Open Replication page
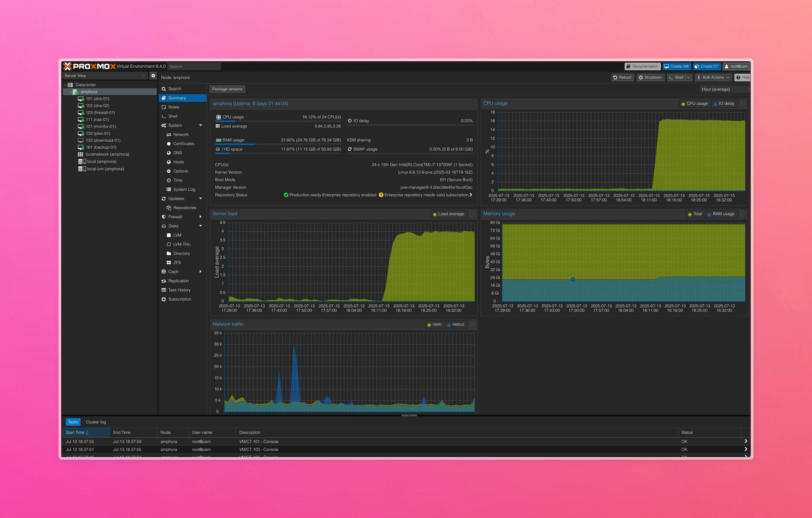This screenshot has height=518, width=812. (x=182, y=281)
